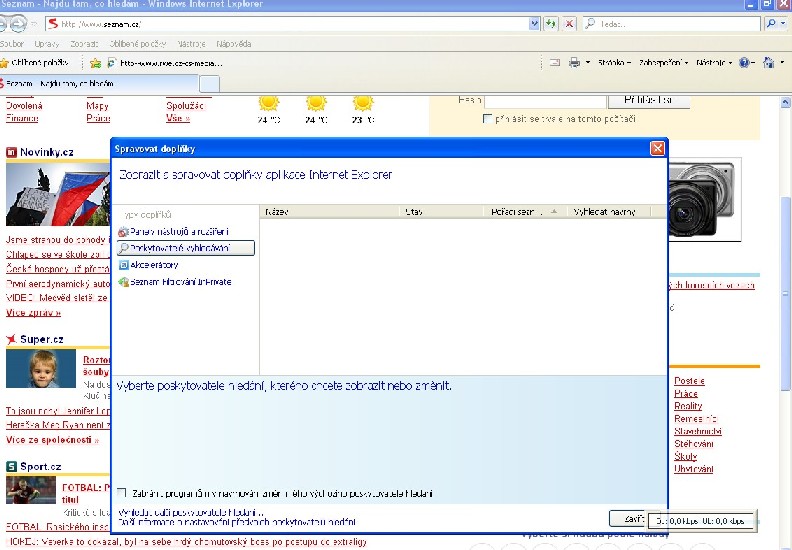
Task: Open the Nástroje menu in the menu bar
Action: (x=191, y=44)
